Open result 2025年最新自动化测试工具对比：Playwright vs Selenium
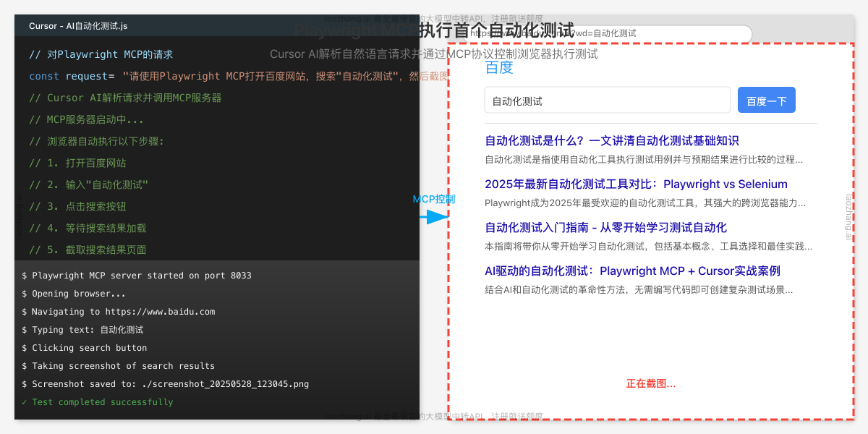The image size is (868, 434). (636, 184)
